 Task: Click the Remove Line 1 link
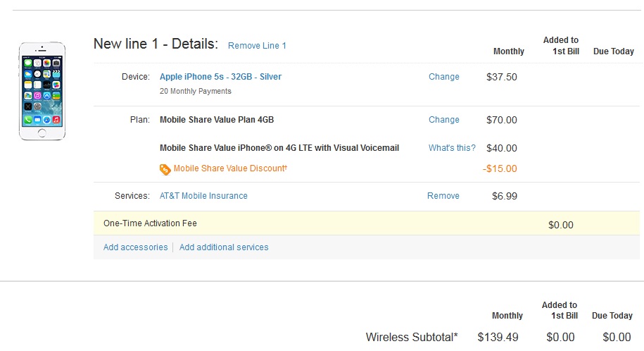point(257,46)
